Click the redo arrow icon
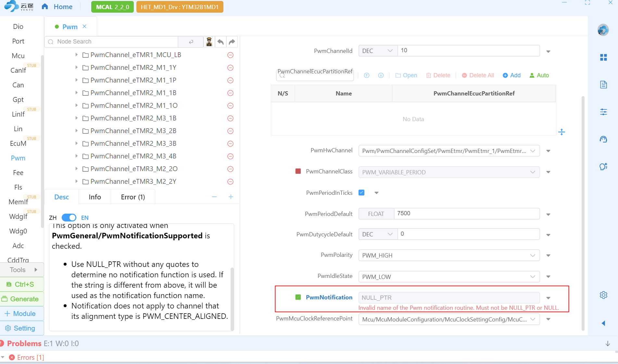 click(232, 42)
